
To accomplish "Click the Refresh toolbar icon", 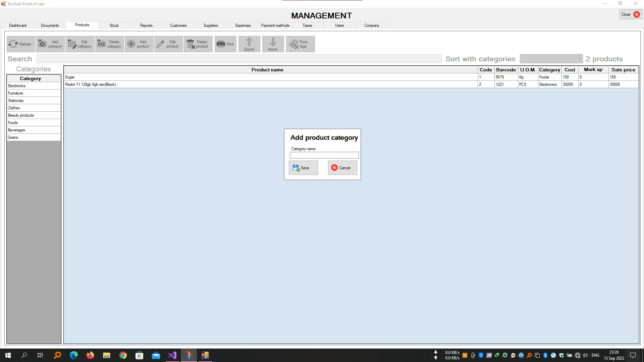I will [13, 44].
